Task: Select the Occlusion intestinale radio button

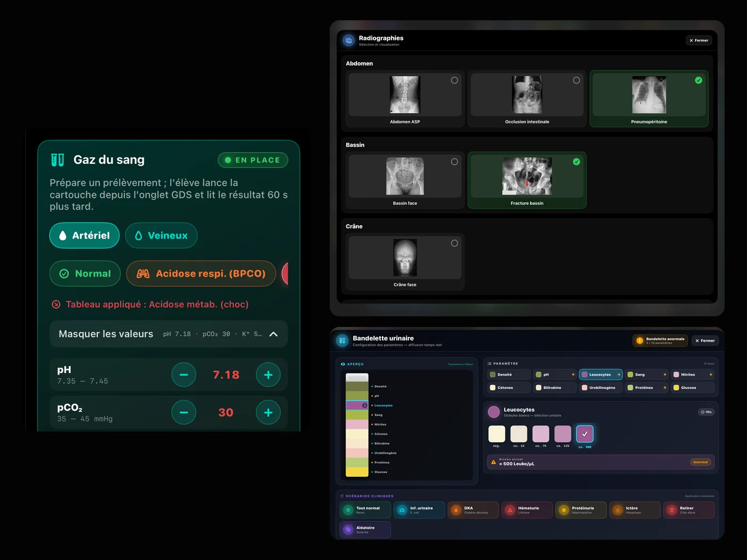Action: [576, 81]
